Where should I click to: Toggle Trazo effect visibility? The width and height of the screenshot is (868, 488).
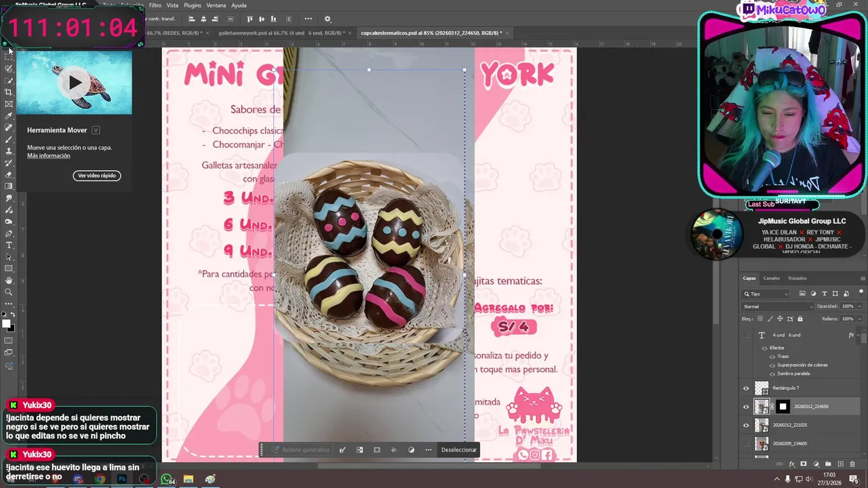point(772,357)
